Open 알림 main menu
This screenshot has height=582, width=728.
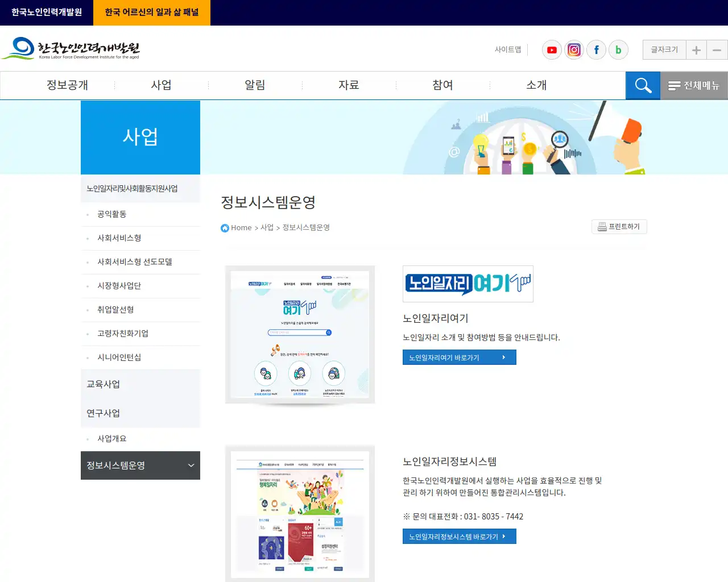pyautogui.click(x=255, y=85)
